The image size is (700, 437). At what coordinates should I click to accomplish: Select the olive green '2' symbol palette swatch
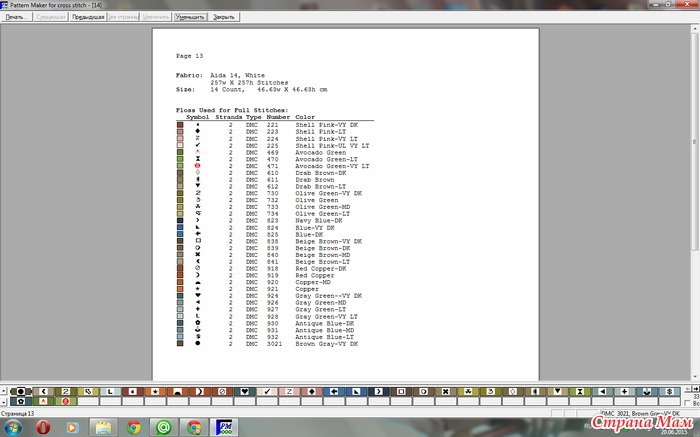pos(66,391)
